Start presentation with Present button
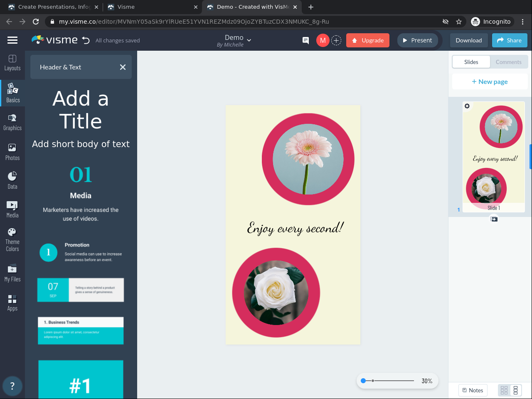 tap(418, 40)
